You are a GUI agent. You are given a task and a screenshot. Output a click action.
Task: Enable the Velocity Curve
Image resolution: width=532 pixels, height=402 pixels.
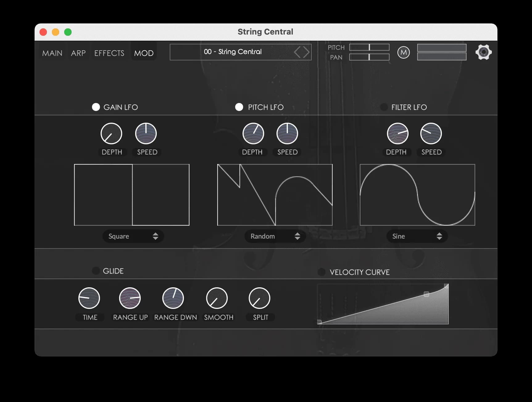coord(321,272)
